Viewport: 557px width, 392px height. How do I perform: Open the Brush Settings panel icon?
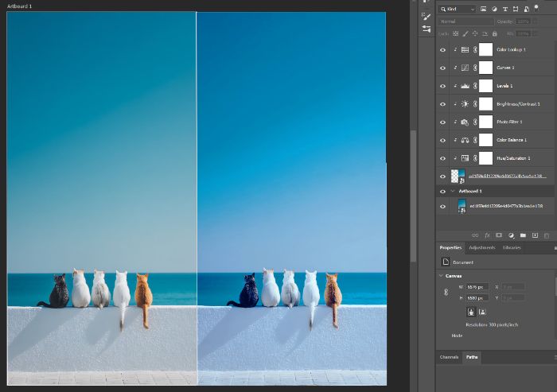(x=426, y=17)
